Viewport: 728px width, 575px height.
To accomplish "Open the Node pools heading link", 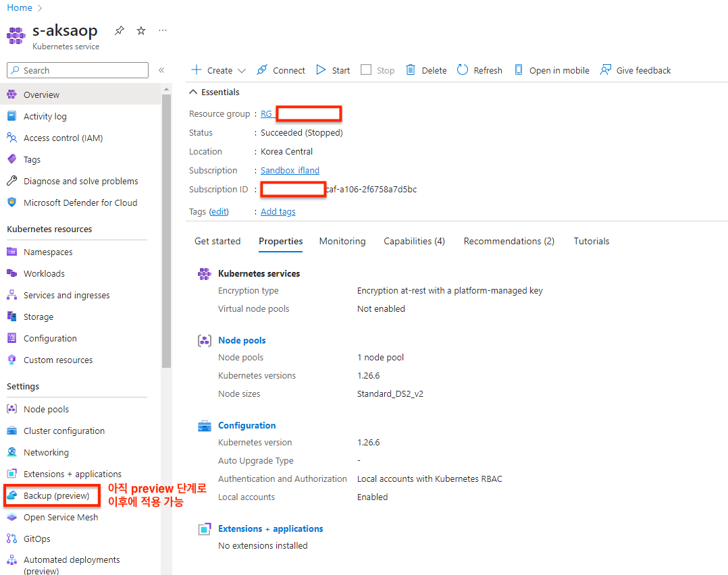I will [x=242, y=340].
